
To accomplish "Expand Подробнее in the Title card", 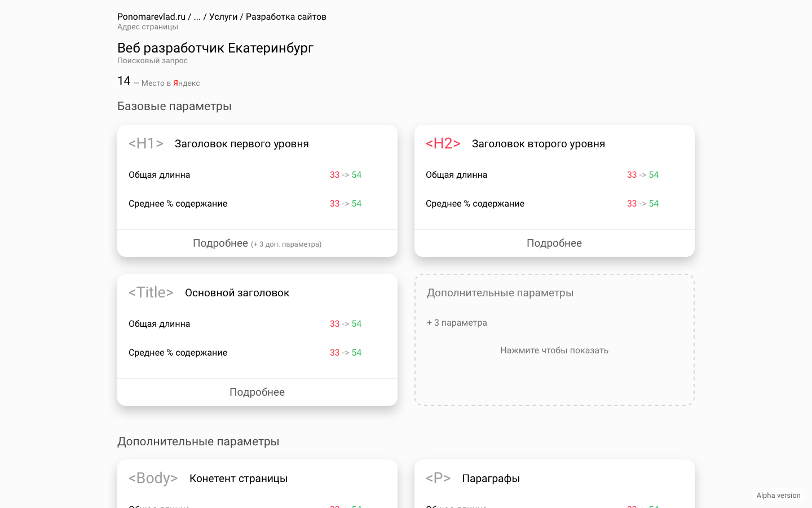I will pos(257,392).
